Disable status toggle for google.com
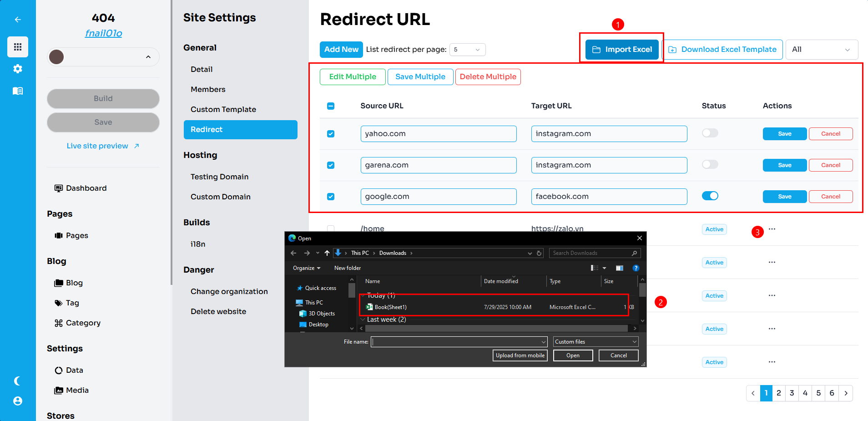This screenshot has width=868, height=421. pos(710,196)
